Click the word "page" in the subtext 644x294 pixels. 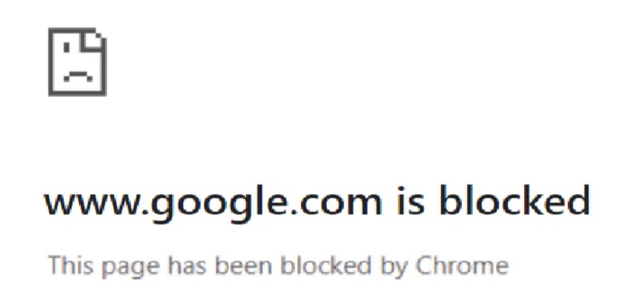[x=131, y=268]
